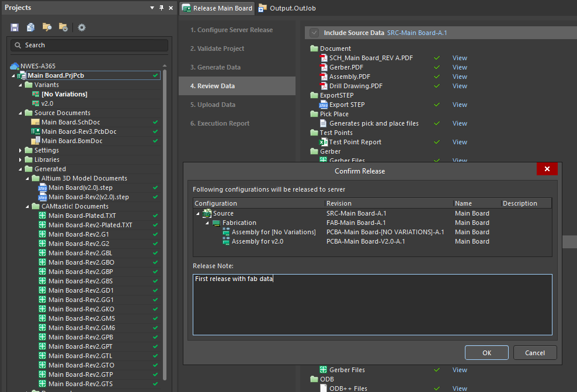Image resolution: width=577 pixels, height=392 pixels.
Task: Go to step 3 Generate Data
Action: tap(215, 67)
